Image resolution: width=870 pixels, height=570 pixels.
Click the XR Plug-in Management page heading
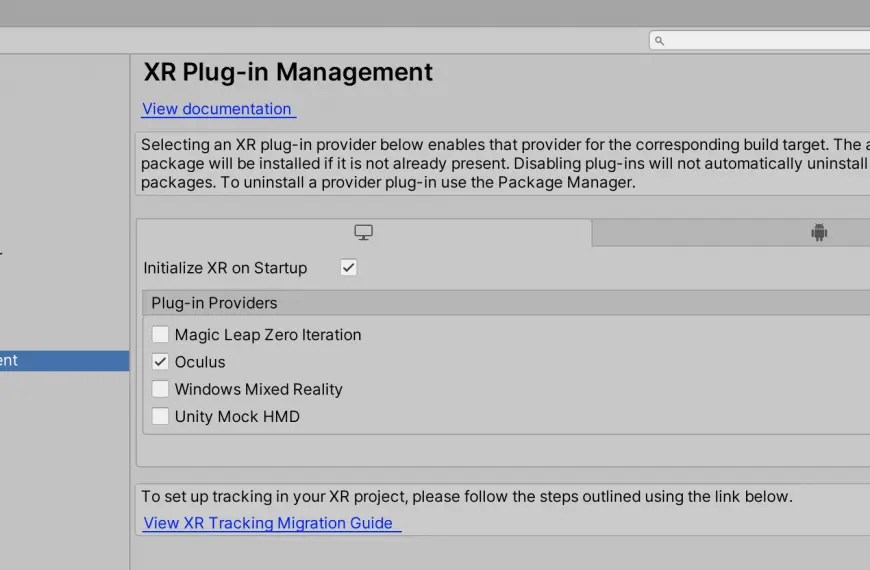288,72
